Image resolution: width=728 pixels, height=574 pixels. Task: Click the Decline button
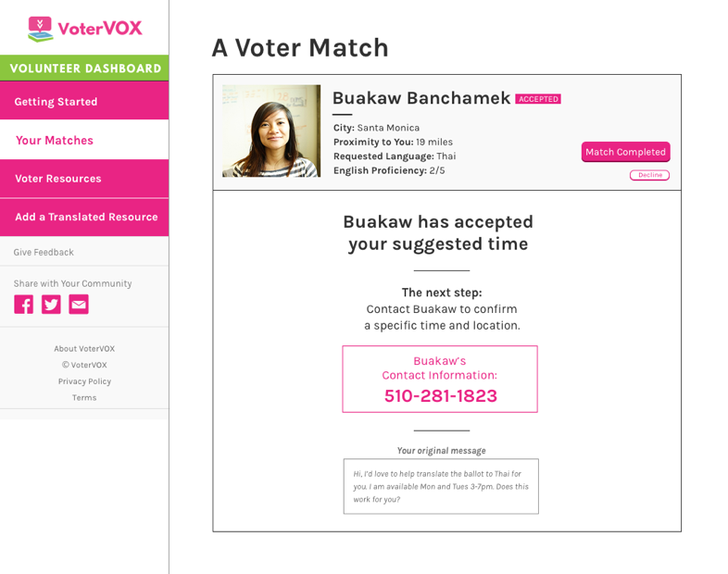tap(649, 175)
